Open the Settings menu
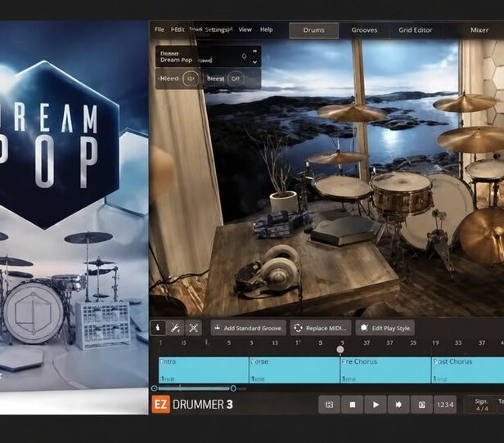504x443 pixels. [218, 29]
